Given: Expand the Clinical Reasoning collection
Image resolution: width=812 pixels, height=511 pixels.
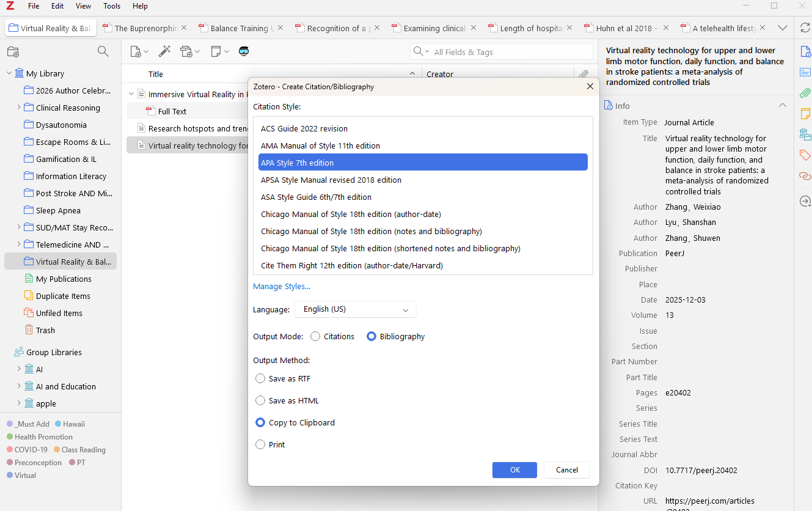Looking at the screenshot, I should click(x=19, y=108).
